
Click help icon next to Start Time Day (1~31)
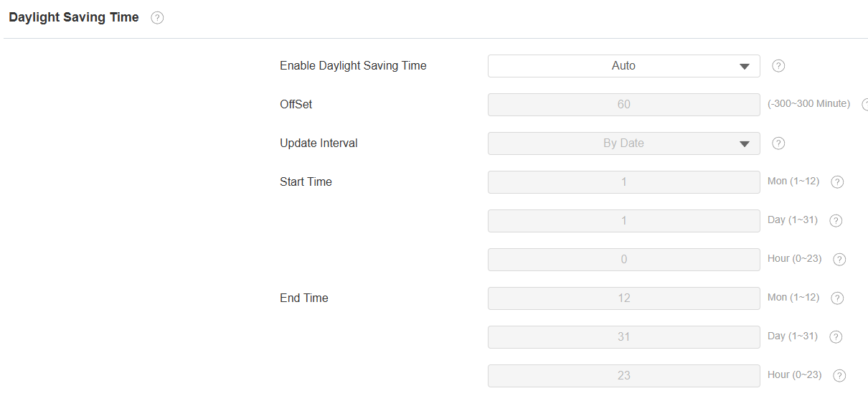(x=836, y=221)
